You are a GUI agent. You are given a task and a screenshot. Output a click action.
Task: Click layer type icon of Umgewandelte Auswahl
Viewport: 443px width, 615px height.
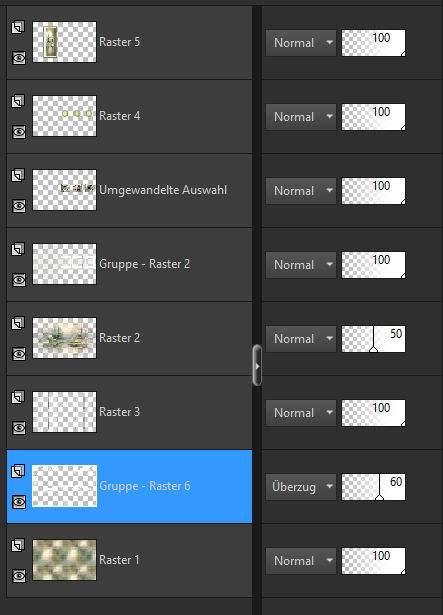(x=18, y=175)
